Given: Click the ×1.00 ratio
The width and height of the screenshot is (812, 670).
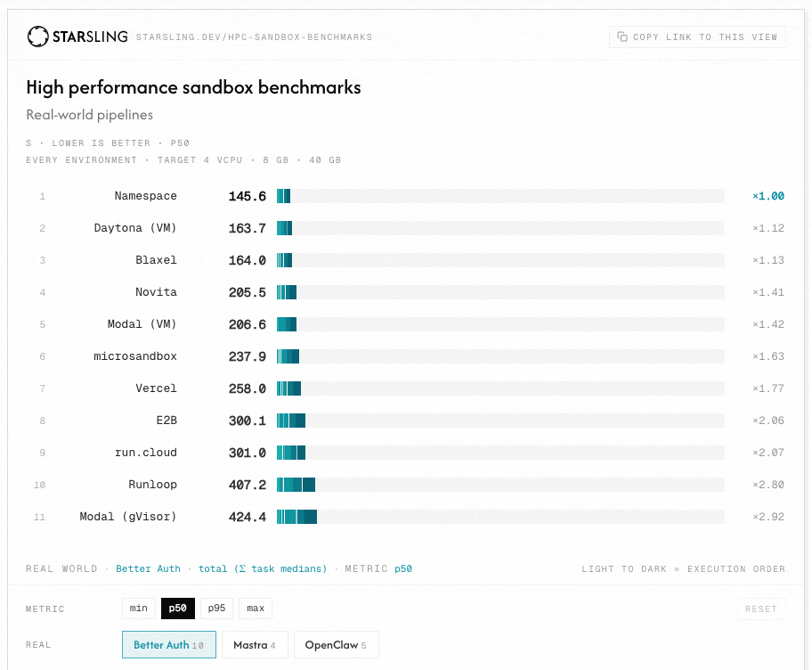Looking at the screenshot, I should [x=768, y=196].
